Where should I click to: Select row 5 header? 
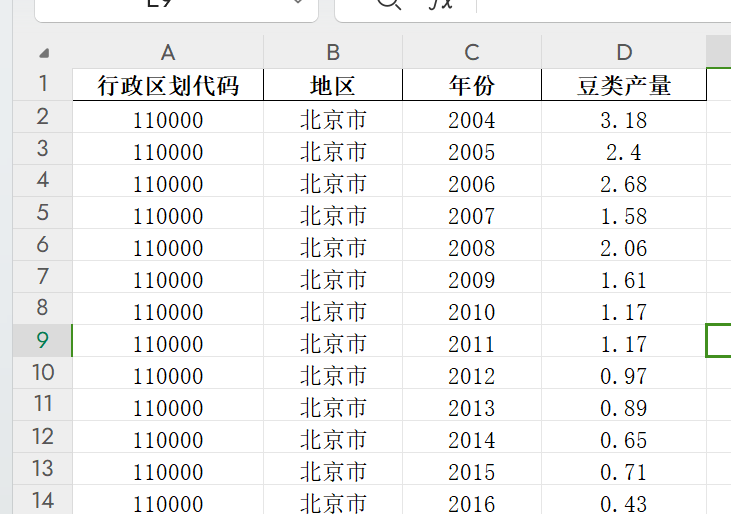(42, 212)
